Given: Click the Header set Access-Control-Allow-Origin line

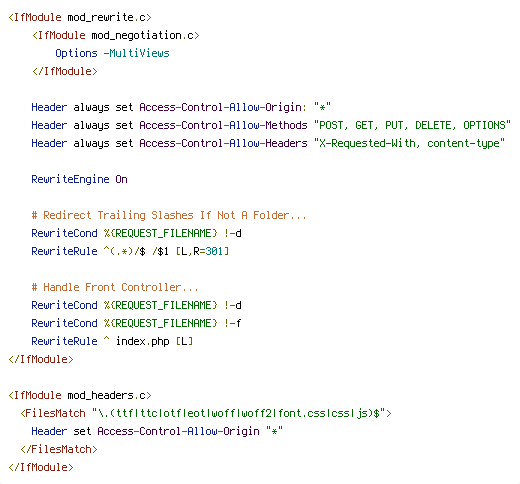Looking at the screenshot, I should [157, 431].
